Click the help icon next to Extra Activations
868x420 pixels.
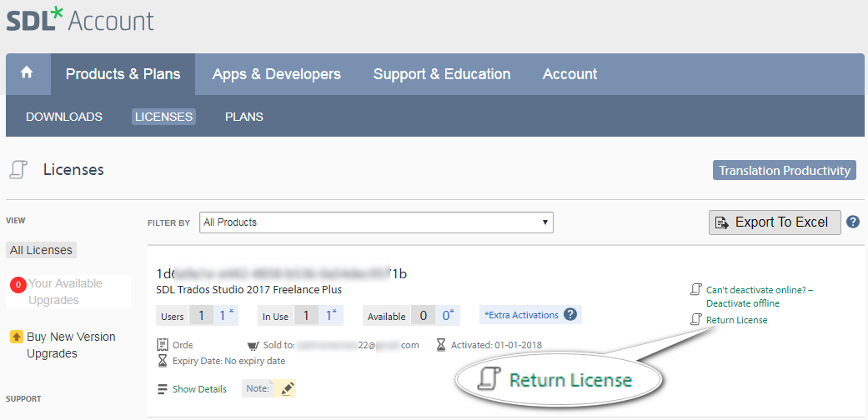pos(570,315)
